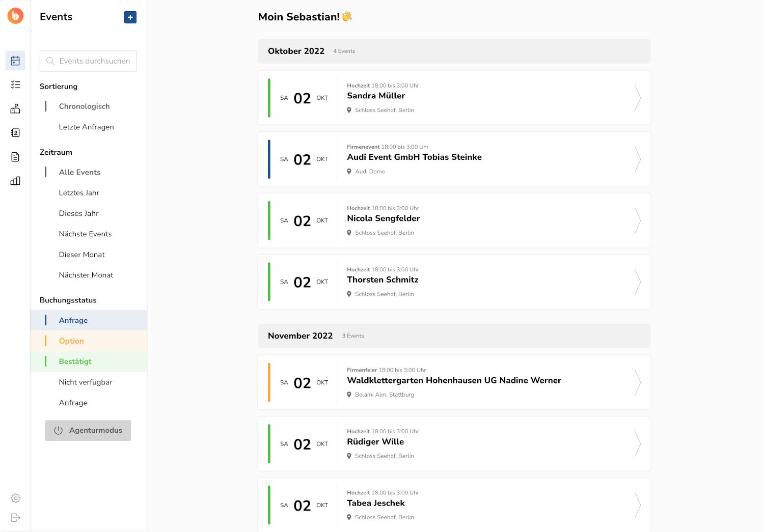Toggle the orange Option status filter

click(x=89, y=341)
